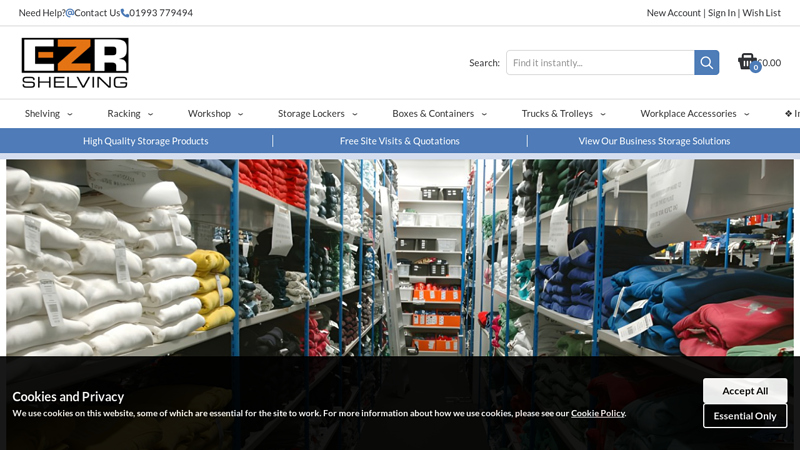Expand the Workplace Accessories chevron
Screen dimensions: 800x450
(x=746, y=114)
